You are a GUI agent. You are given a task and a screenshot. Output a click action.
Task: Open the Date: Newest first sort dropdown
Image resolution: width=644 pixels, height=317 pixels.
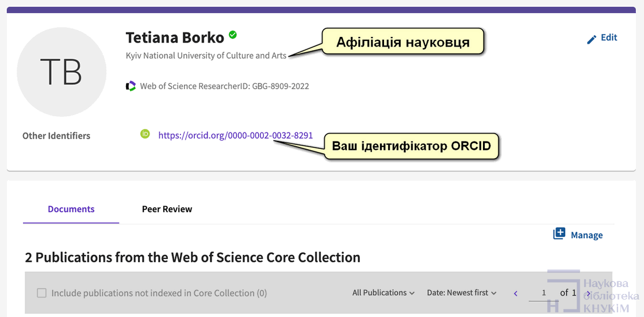(x=461, y=293)
